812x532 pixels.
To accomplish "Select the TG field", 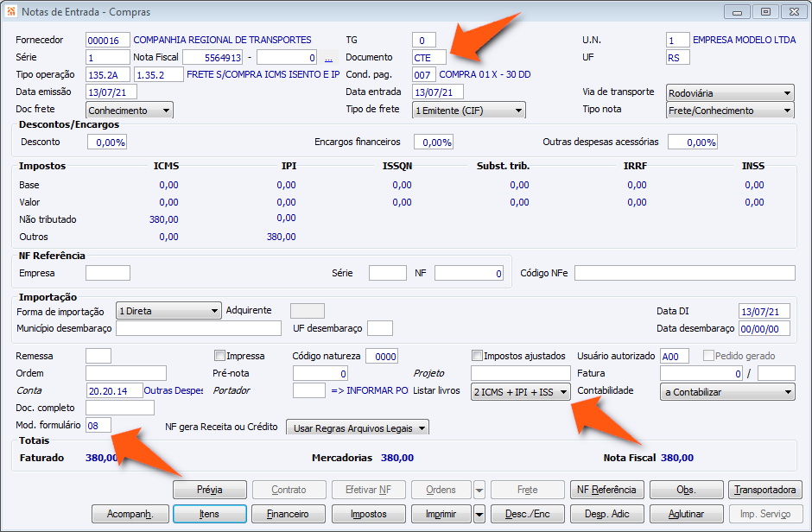I will coord(424,41).
